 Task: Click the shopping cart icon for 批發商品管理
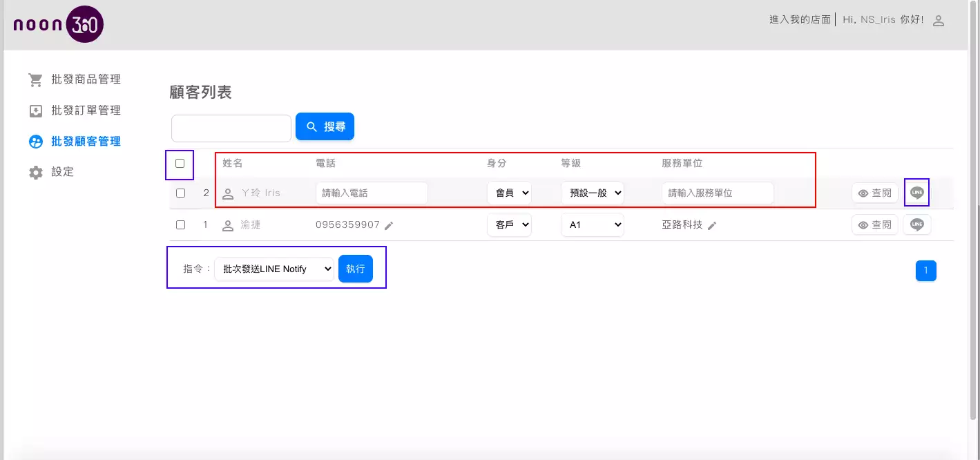click(x=35, y=79)
